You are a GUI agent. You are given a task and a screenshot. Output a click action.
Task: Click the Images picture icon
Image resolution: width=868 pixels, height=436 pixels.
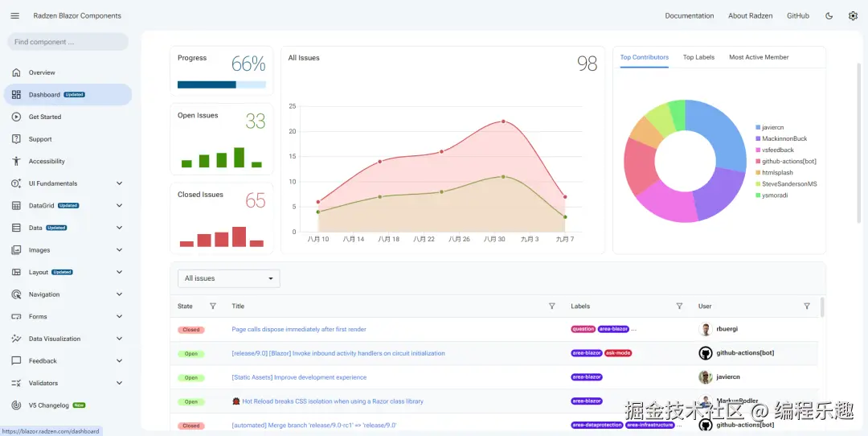point(17,250)
